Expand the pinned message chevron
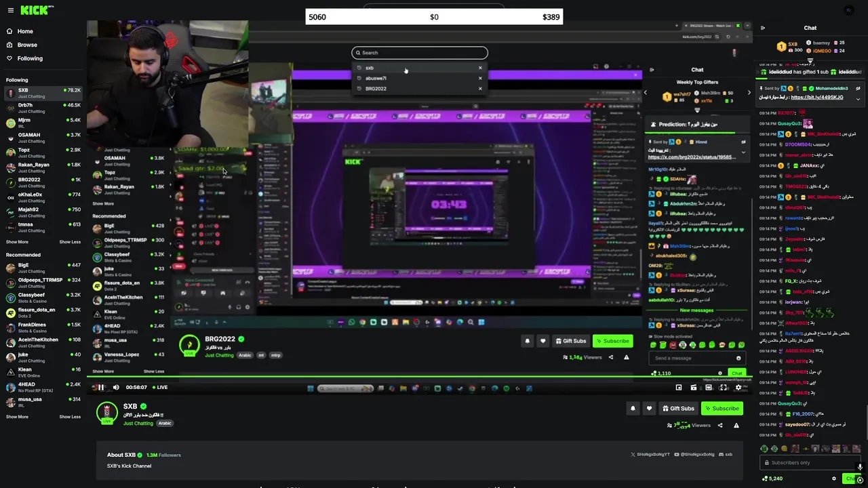Screen dimensions: 868x488 click(858, 99)
